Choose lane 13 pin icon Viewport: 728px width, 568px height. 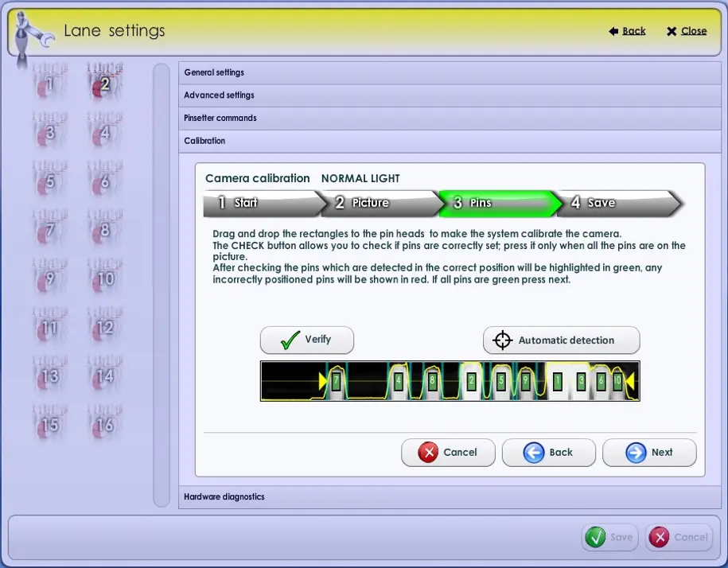(x=49, y=375)
